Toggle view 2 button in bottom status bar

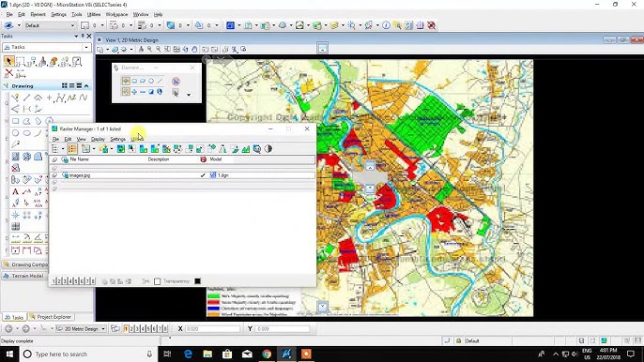click(131, 329)
